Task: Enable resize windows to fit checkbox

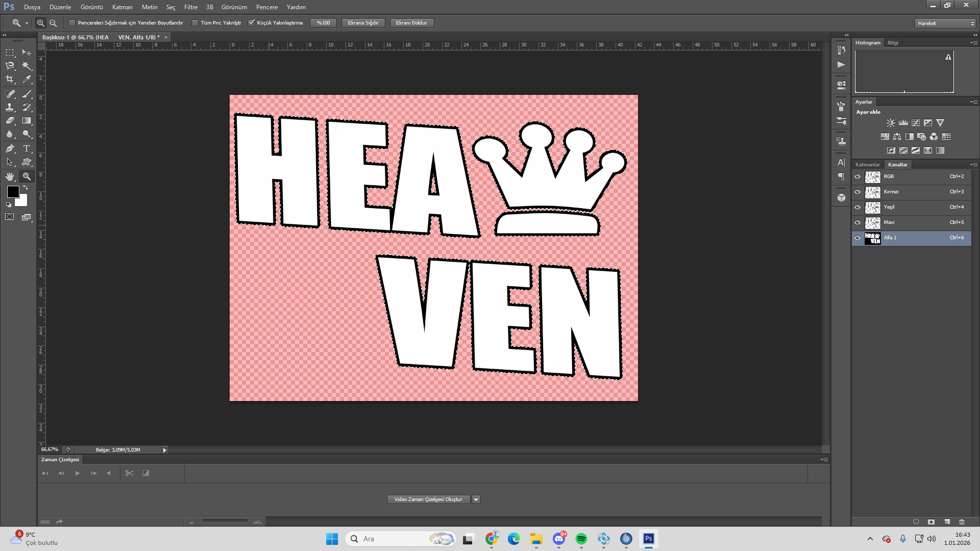Action: (72, 23)
